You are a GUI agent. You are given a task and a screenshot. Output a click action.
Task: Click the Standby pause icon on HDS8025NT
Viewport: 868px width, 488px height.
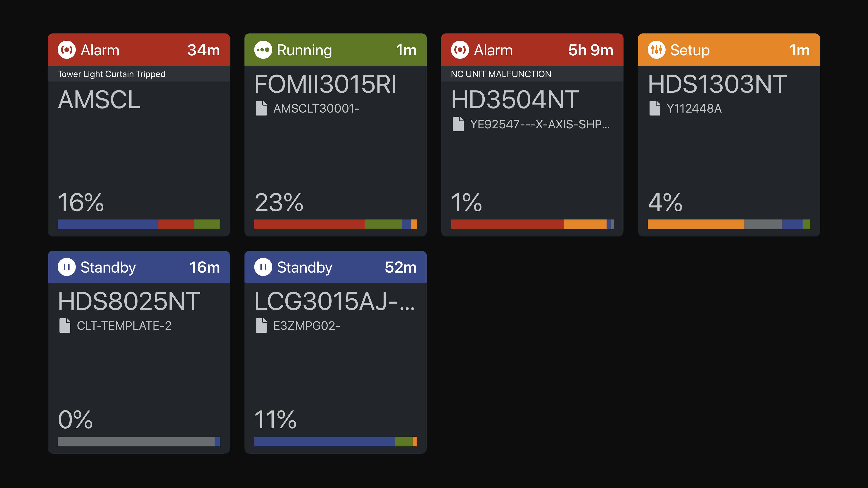click(x=66, y=267)
